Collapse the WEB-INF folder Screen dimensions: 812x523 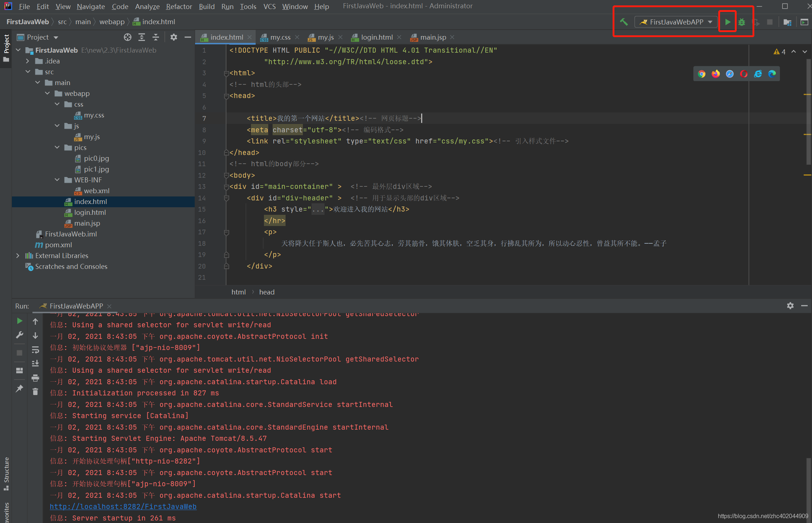pos(57,180)
